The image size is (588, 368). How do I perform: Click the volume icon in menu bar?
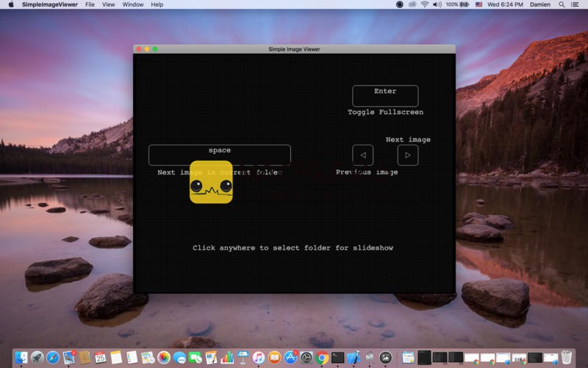pyautogui.click(x=437, y=4)
